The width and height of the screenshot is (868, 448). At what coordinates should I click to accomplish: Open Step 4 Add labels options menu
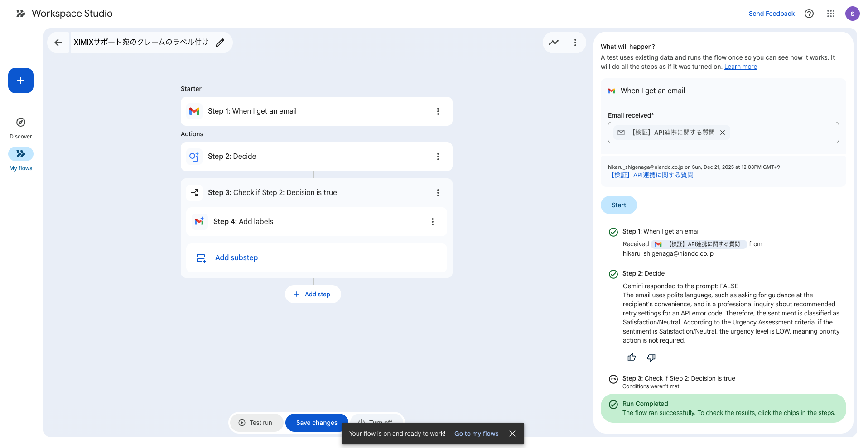(432, 222)
